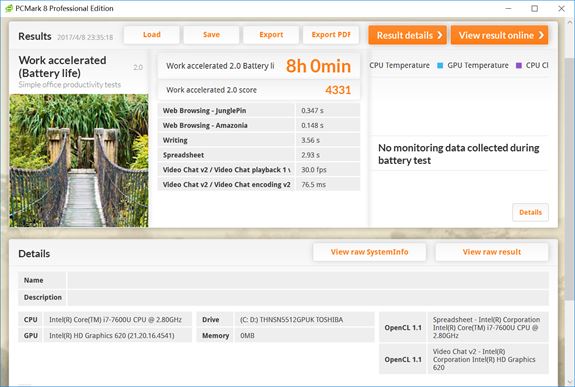Click the 0.148 s value
The height and width of the screenshot is (387, 575).
coord(312,125)
